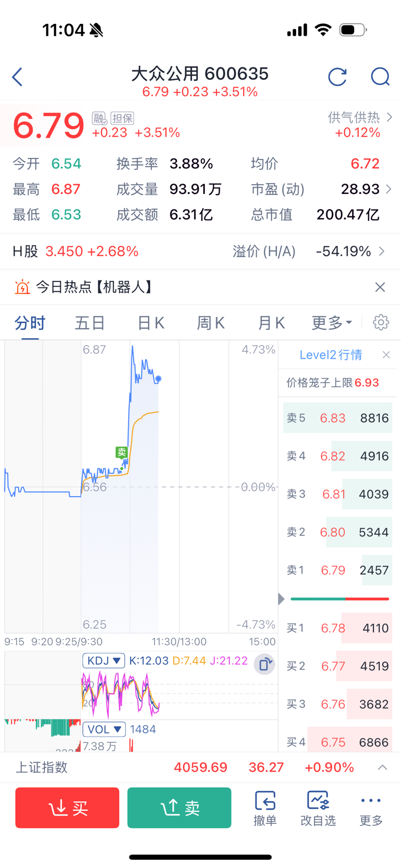Expand the 更多 chart period dropdown

(332, 323)
